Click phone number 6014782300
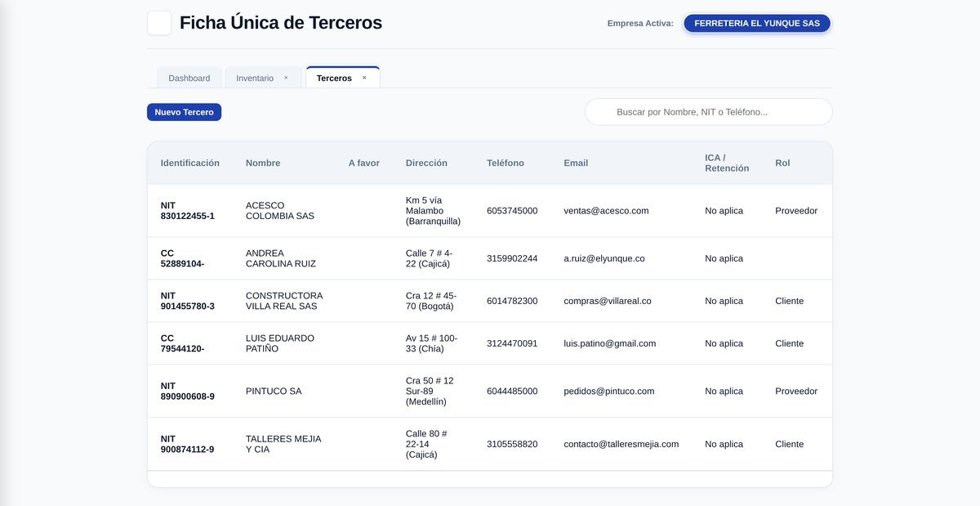Viewport: 980px width, 506px height. 512,301
